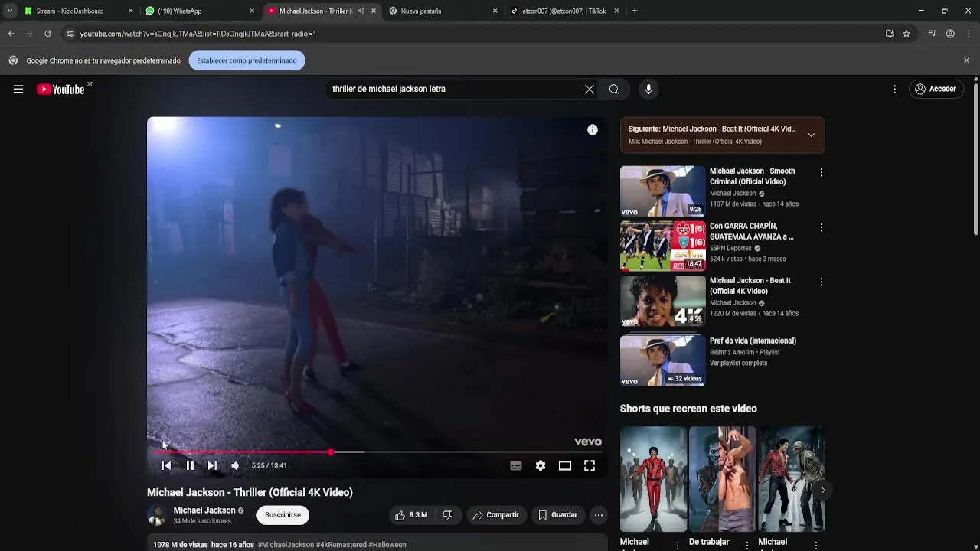
Task: Dismiss the default browser infobar
Action: click(966, 60)
